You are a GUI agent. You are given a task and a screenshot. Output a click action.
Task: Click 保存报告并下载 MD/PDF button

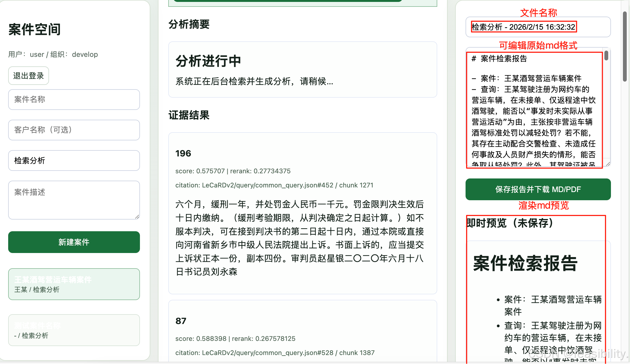[x=538, y=189]
